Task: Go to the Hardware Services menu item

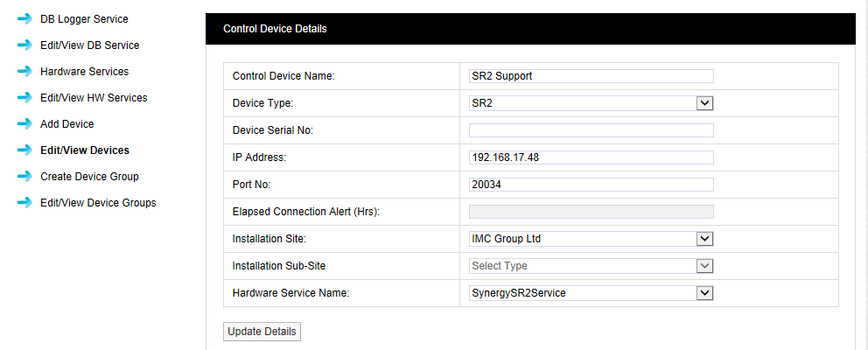Action: click(x=84, y=72)
